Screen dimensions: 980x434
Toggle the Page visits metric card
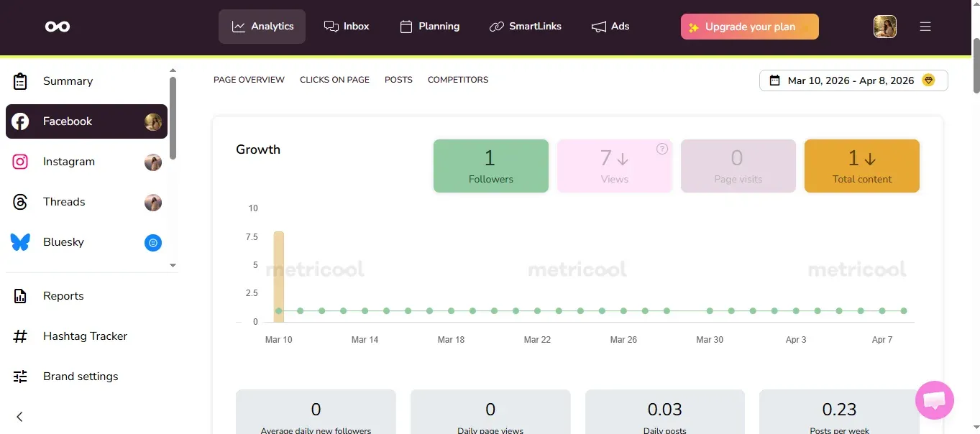738,166
